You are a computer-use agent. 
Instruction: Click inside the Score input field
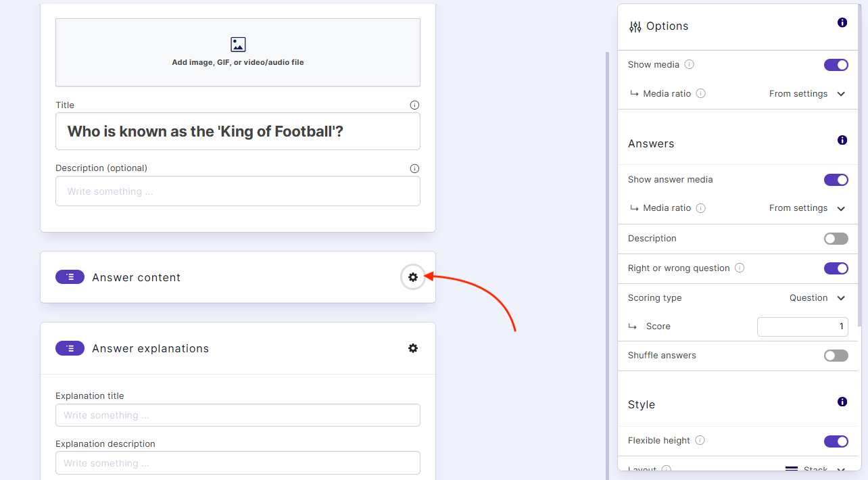pos(802,327)
